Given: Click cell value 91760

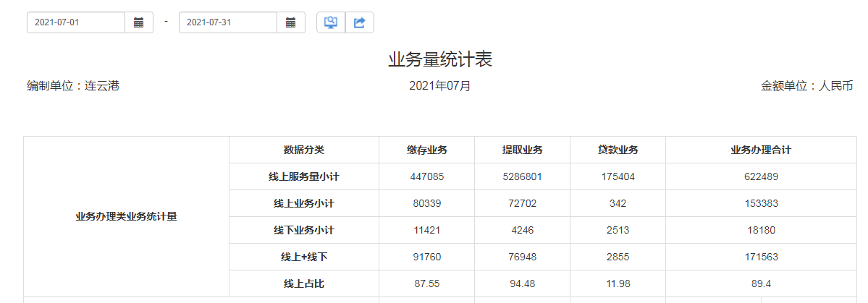Looking at the screenshot, I should (427, 257).
